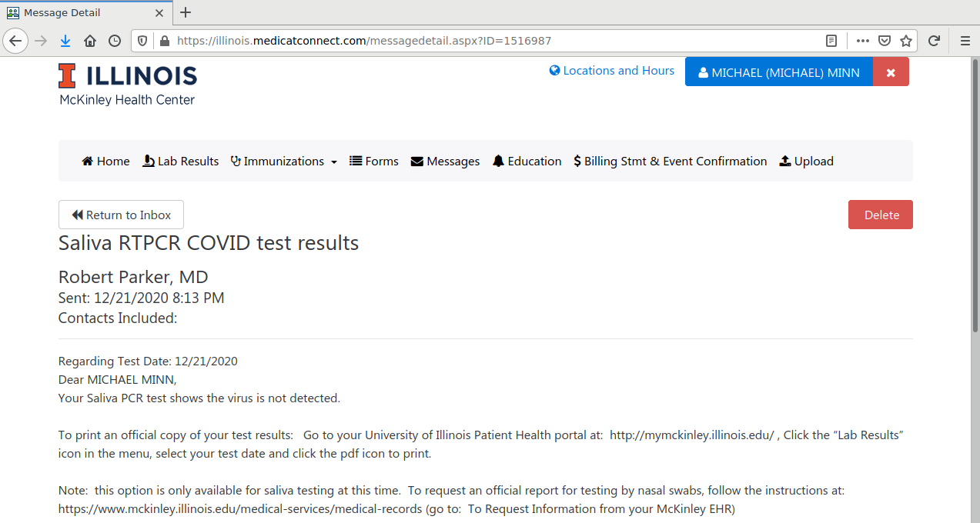
Task: Open Lab Results in the navigation bar
Action: pos(181,162)
